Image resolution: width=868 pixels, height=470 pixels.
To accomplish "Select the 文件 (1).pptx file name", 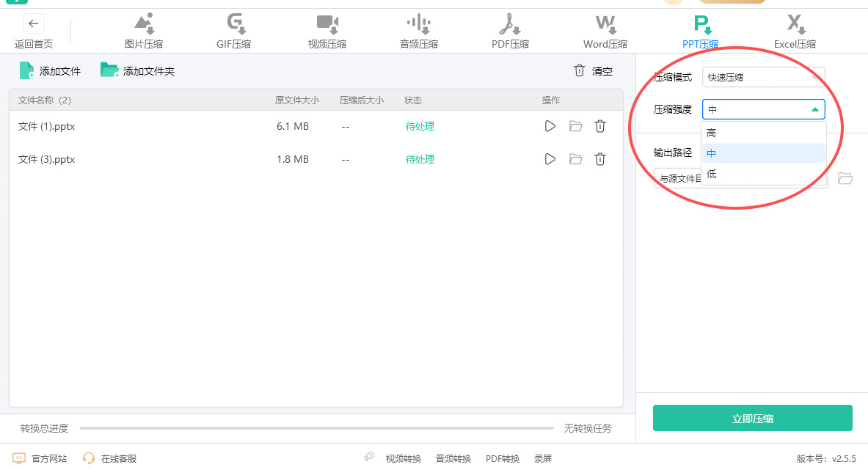I will (46, 126).
